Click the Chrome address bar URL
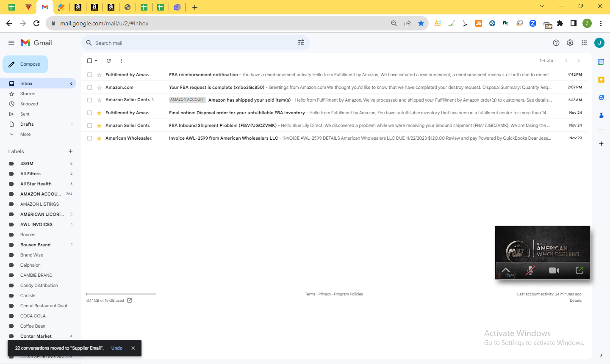 (x=104, y=23)
